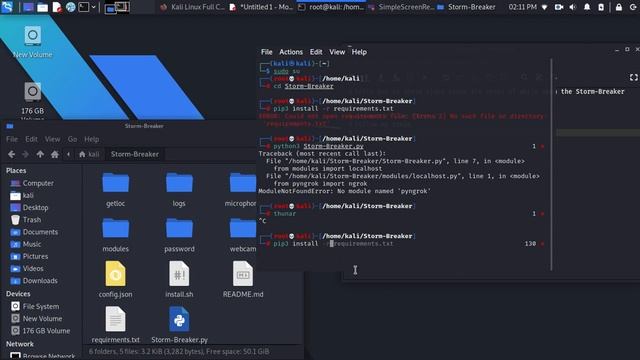Select the modules folder
The width and height of the screenshot is (640, 360).
tap(116, 235)
